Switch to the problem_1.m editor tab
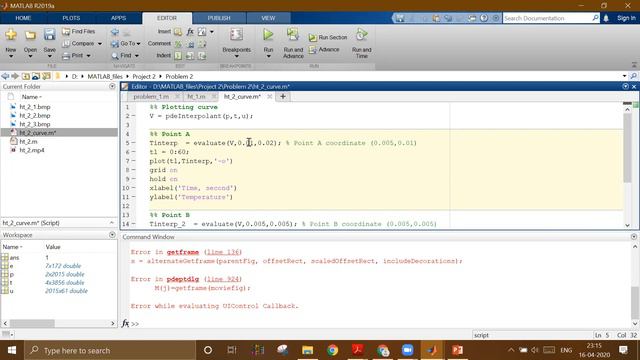The image size is (640, 360). 151,97
